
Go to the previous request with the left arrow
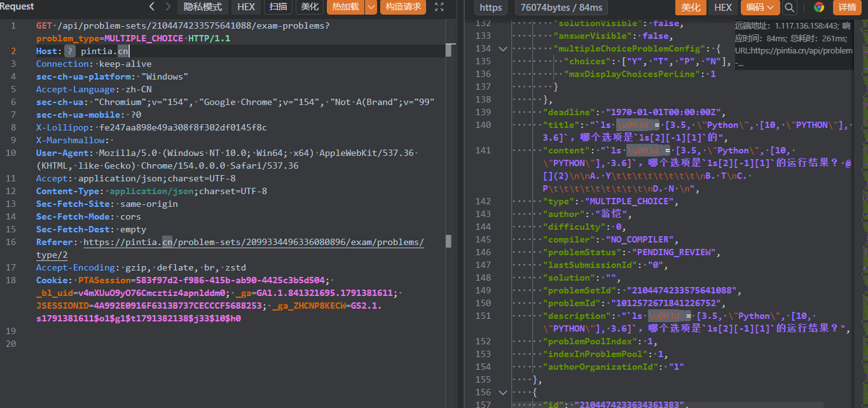tap(152, 7)
